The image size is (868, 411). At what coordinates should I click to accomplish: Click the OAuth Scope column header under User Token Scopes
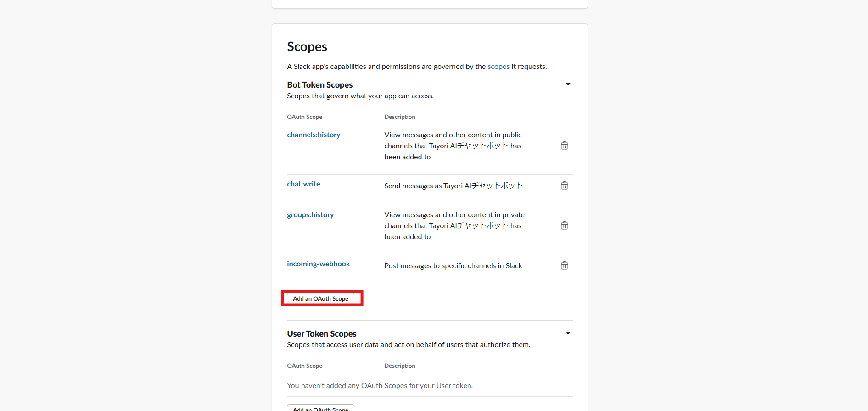pos(305,366)
